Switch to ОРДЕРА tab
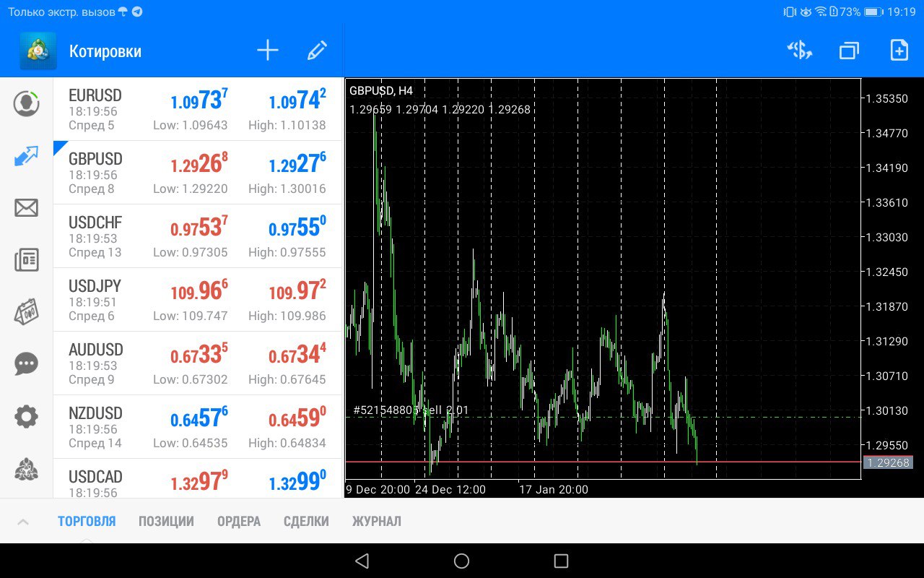Viewport: 924px width, 578px height. 239,521
